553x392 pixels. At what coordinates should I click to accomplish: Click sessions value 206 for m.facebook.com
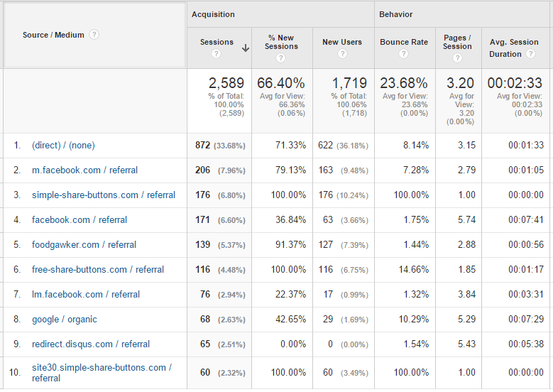[x=203, y=170]
